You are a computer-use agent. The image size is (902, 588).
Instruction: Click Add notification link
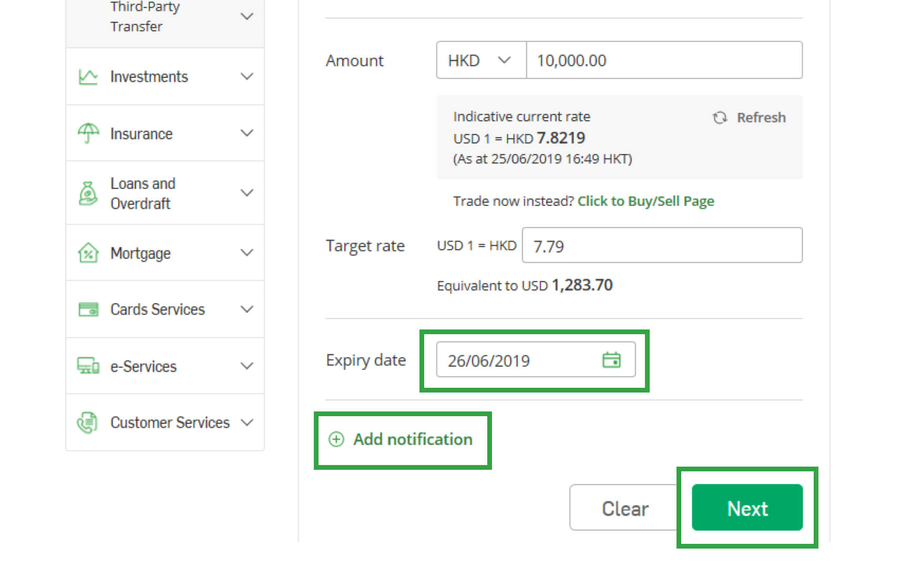click(x=412, y=439)
